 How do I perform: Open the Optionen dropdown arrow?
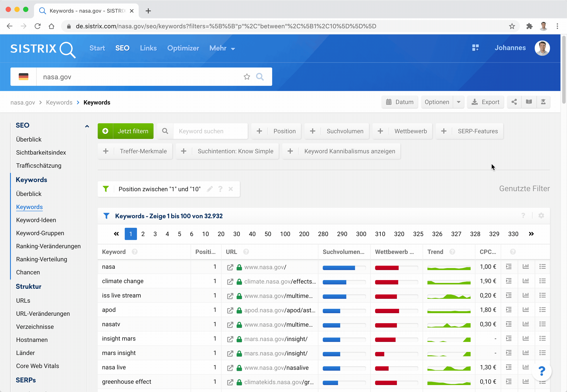pos(459,102)
